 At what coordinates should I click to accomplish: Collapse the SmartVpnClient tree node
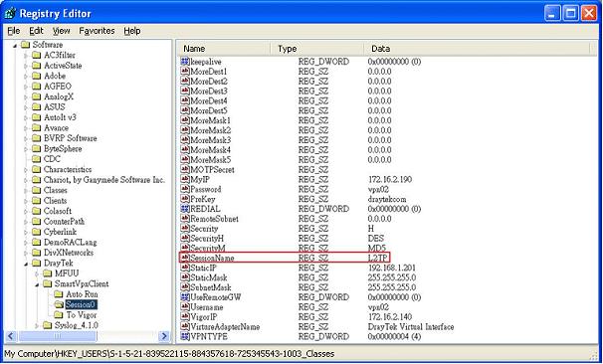click(37, 284)
